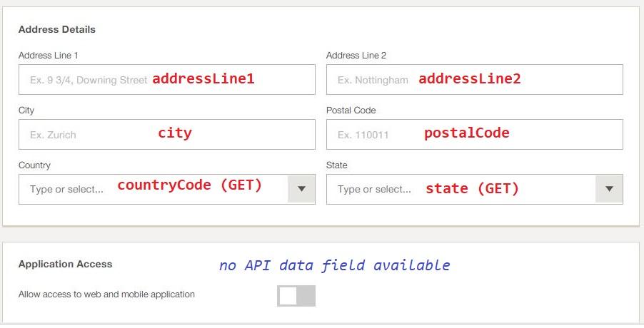
Task: Click the 'Address Details' section heading
Action: (56, 29)
